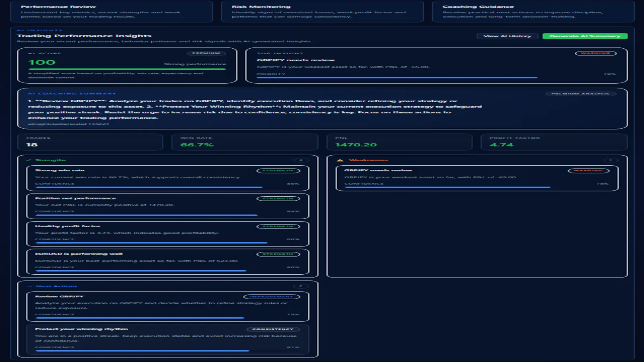Click the Weaknesses count badge
The height and width of the screenshot is (362, 644).
click(611, 160)
